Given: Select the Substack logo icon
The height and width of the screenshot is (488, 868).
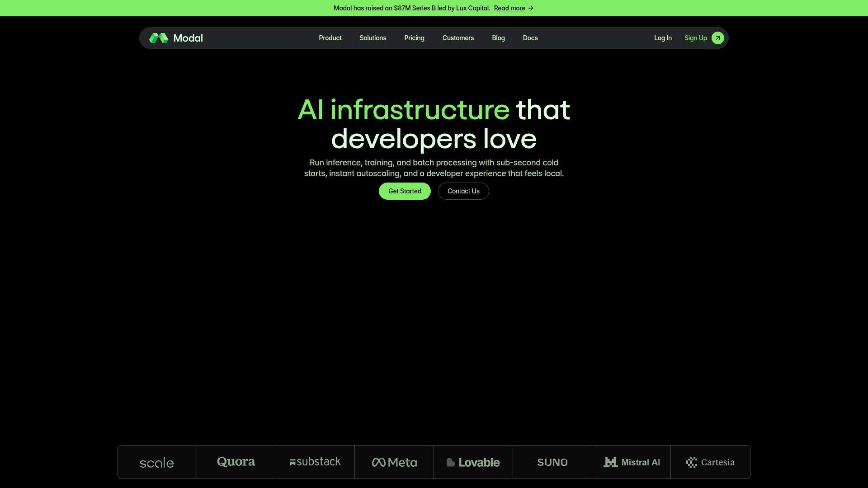Looking at the screenshot, I should [293, 462].
